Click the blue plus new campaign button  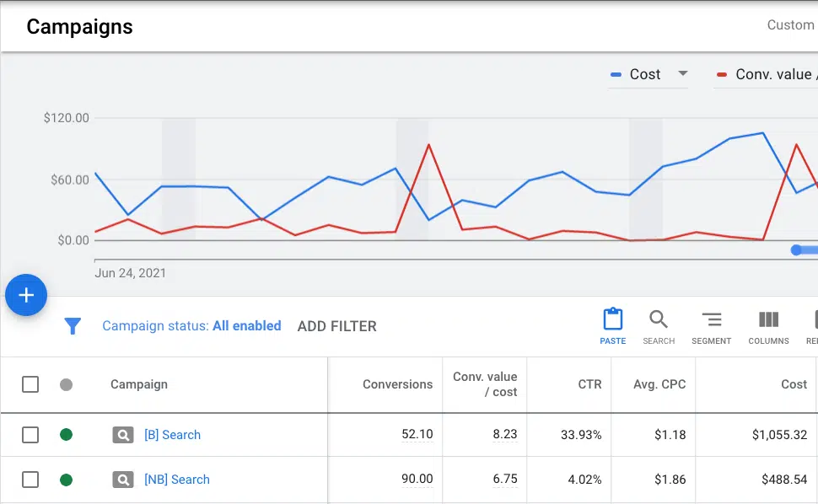[26, 295]
